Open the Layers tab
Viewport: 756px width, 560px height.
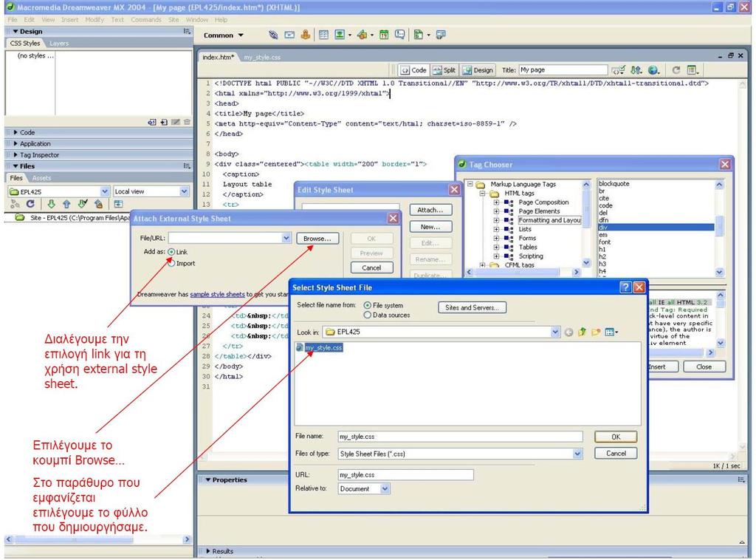coord(59,44)
